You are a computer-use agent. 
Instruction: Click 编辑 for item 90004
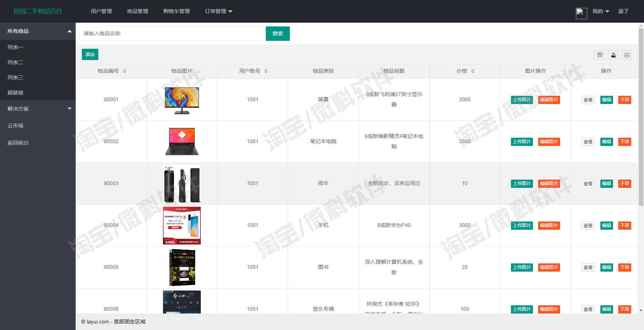tap(607, 226)
